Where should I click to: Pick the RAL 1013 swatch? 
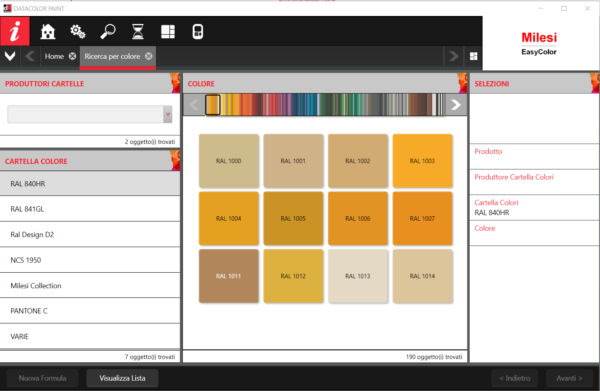pos(358,276)
